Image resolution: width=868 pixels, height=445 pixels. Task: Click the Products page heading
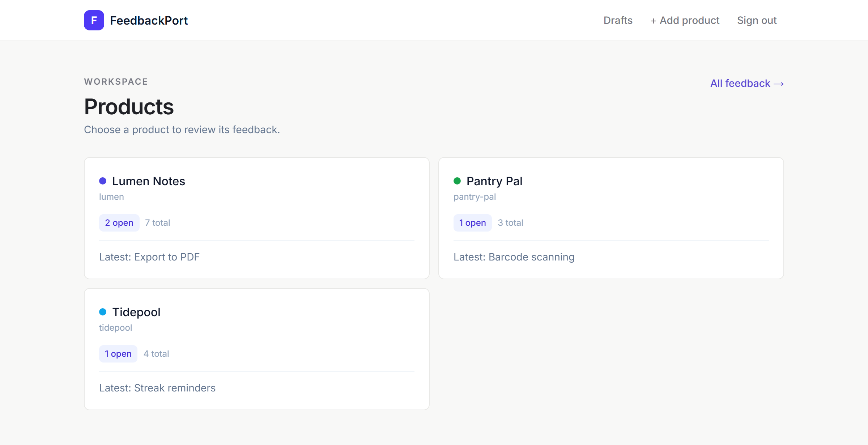point(129,107)
